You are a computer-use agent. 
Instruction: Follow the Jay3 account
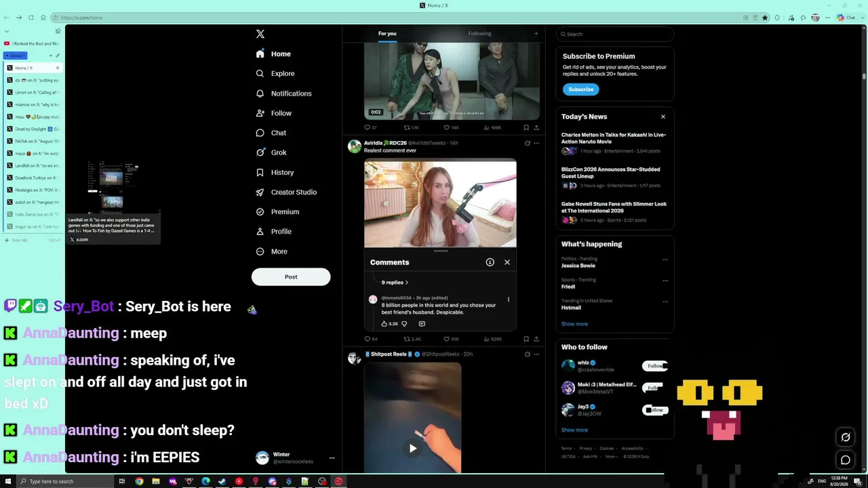point(655,410)
